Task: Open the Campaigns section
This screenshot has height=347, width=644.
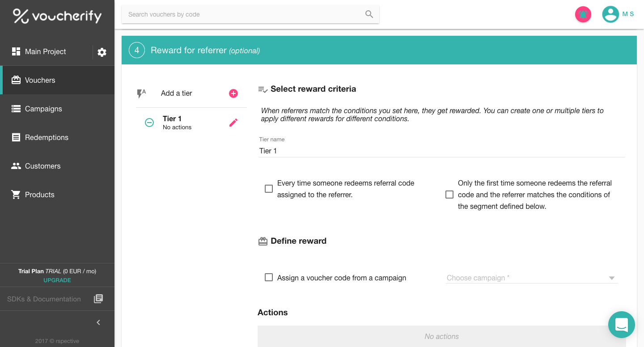Action: [57, 109]
